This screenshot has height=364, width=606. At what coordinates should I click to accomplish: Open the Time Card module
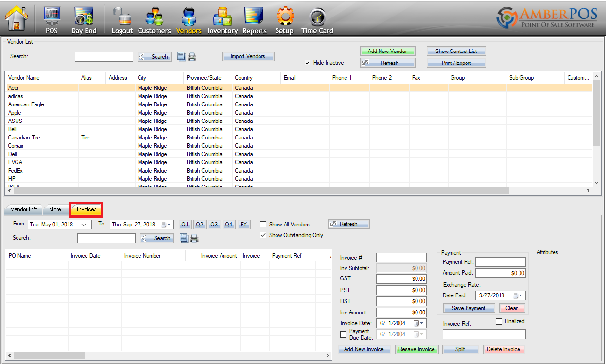(x=317, y=20)
